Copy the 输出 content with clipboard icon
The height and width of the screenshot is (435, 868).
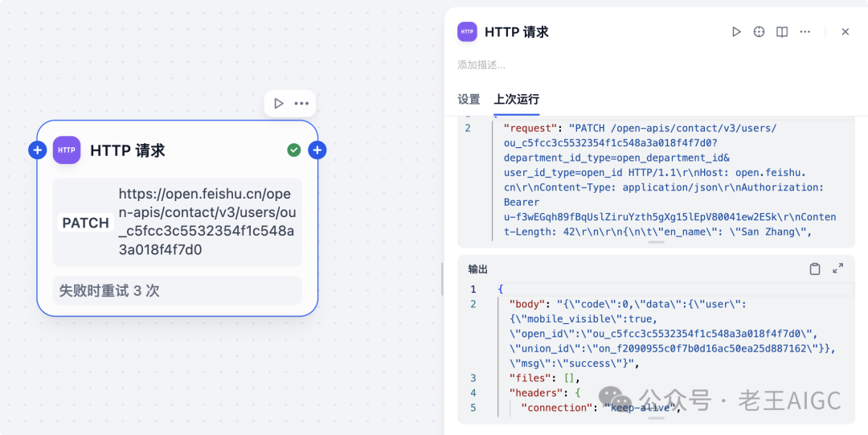(815, 269)
